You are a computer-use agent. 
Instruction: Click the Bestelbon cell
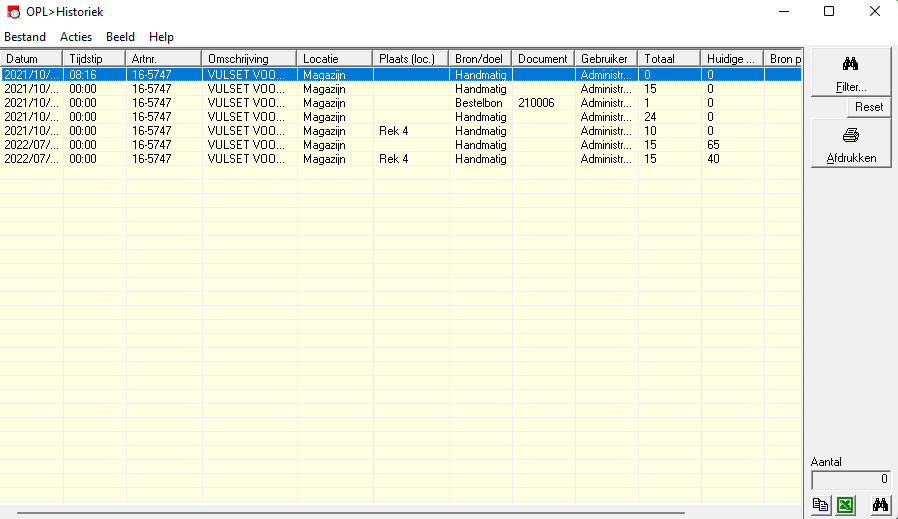pyautogui.click(x=479, y=103)
